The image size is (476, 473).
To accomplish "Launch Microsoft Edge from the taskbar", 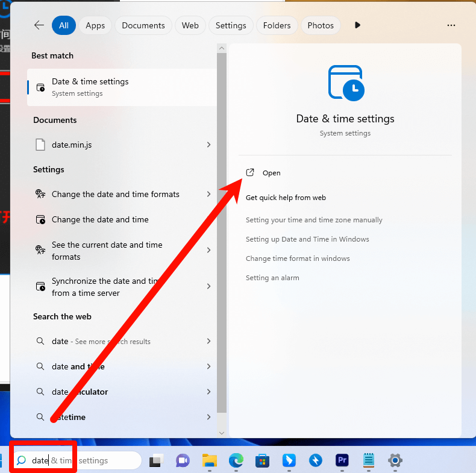I will point(236,460).
